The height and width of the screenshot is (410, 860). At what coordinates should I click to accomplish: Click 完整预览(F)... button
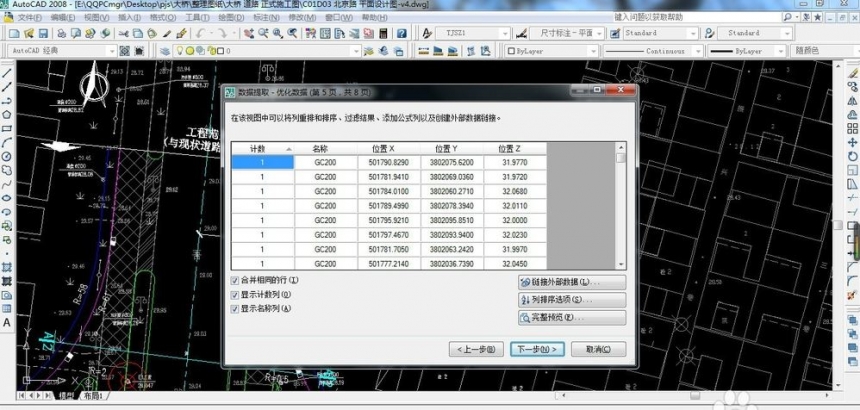pos(572,318)
